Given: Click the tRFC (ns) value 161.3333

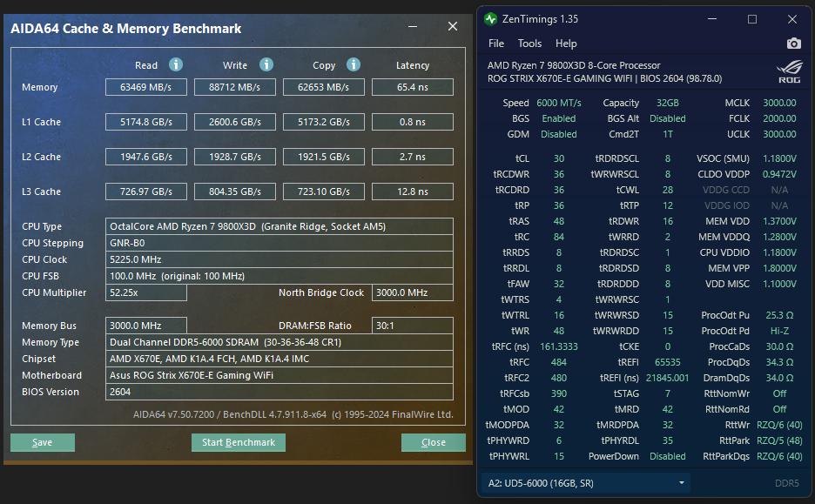Looking at the screenshot, I should click(x=559, y=346).
